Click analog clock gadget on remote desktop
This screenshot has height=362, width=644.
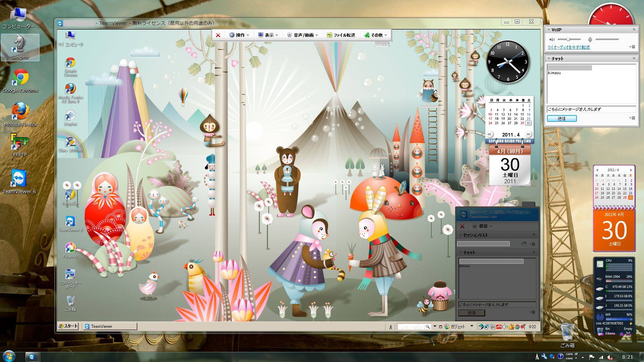(x=507, y=62)
